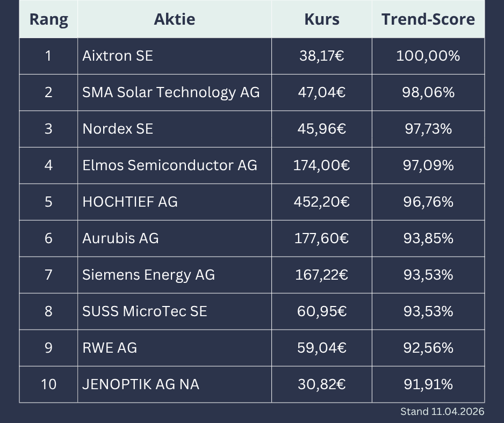This screenshot has height=423, width=504.
Task: Select Elmos Semiconductor AG row name
Action: tap(170, 165)
